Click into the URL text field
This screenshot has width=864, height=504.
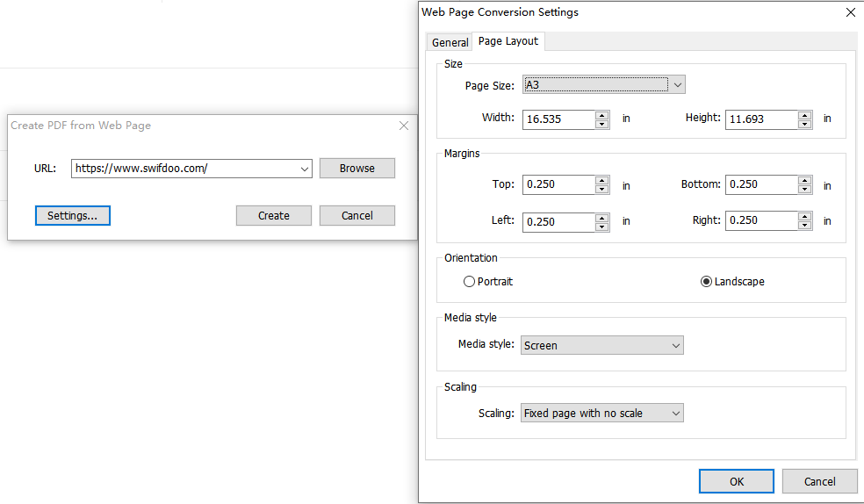click(185, 169)
